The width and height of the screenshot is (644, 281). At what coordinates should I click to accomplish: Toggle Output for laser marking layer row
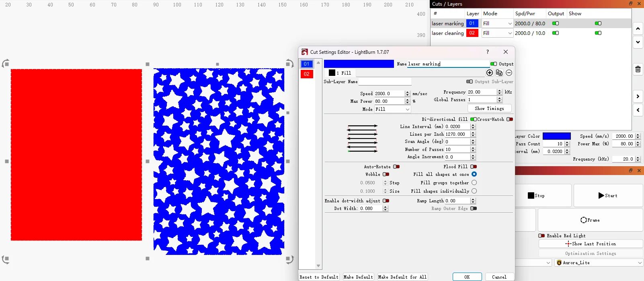[x=556, y=23]
